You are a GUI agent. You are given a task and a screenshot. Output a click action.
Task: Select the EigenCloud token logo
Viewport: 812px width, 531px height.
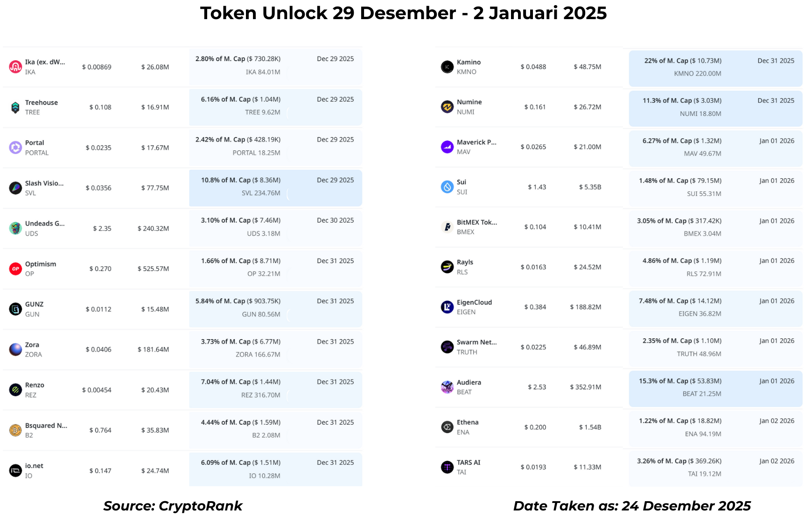tap(447, 307)
